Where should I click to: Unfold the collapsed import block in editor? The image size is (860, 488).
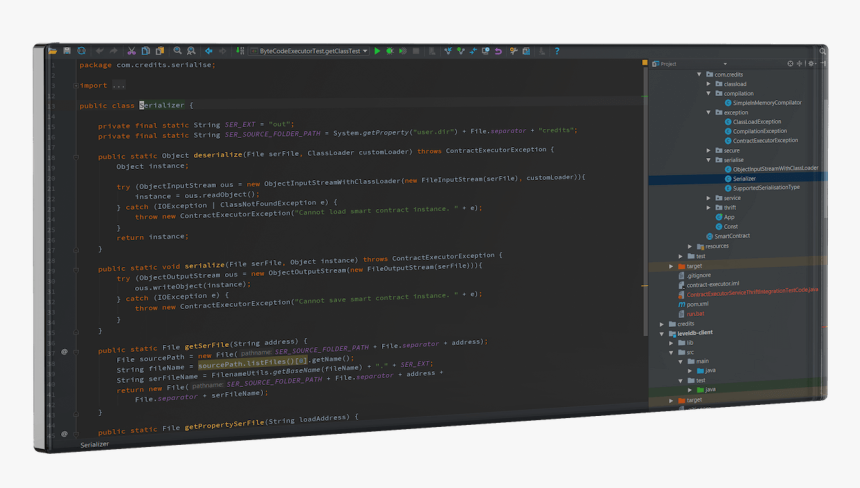(x=76, y=86)
